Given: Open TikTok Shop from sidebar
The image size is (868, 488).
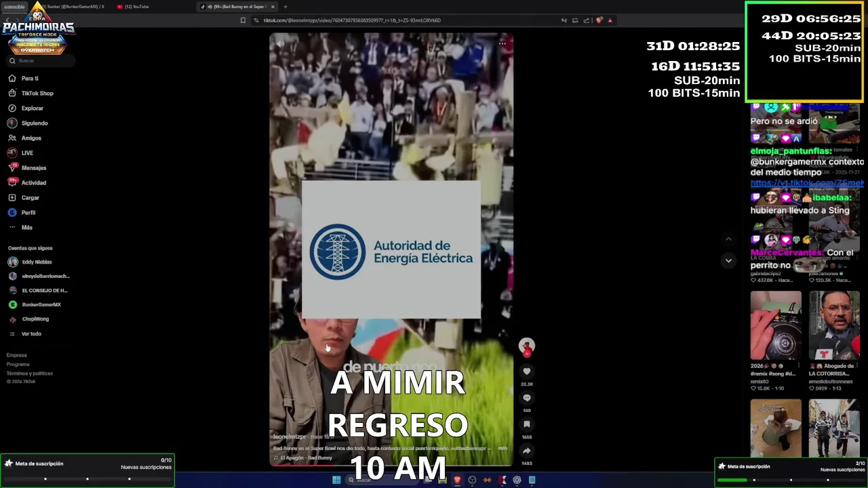Looking at the screenshot, I should [37, 94].
